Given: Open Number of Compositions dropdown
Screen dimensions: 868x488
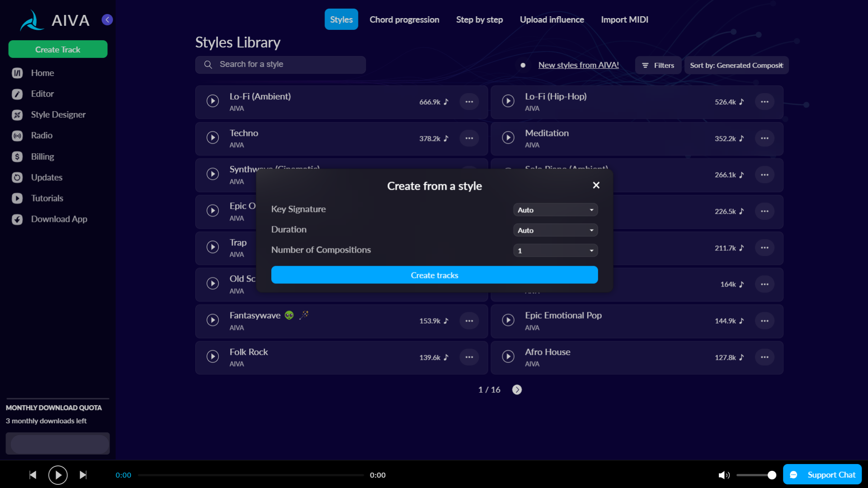Looking at the screenshot, I should pos(555,251).
